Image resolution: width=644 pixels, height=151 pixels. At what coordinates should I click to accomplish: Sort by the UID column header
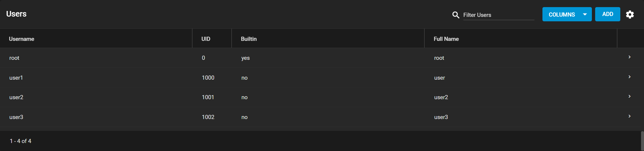tap(206, 39)
